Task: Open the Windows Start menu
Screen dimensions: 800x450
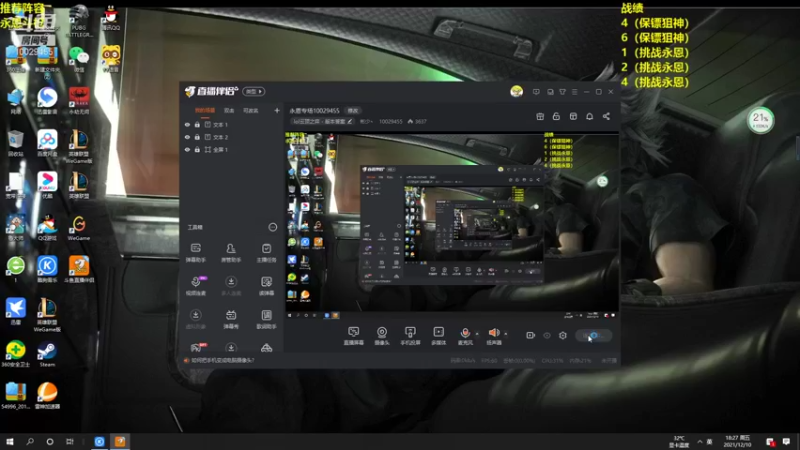Action: click(10, 441)
